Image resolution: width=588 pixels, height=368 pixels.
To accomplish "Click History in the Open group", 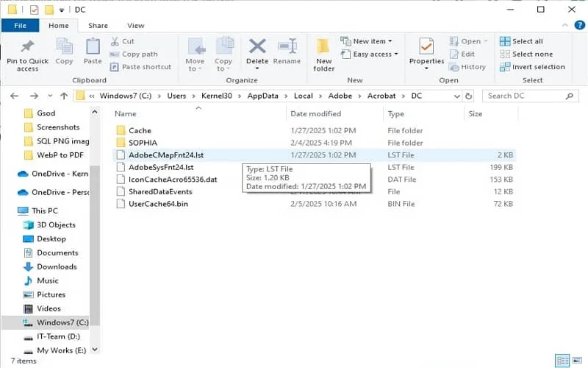I will pyautogui.click(x=467, y=67).
